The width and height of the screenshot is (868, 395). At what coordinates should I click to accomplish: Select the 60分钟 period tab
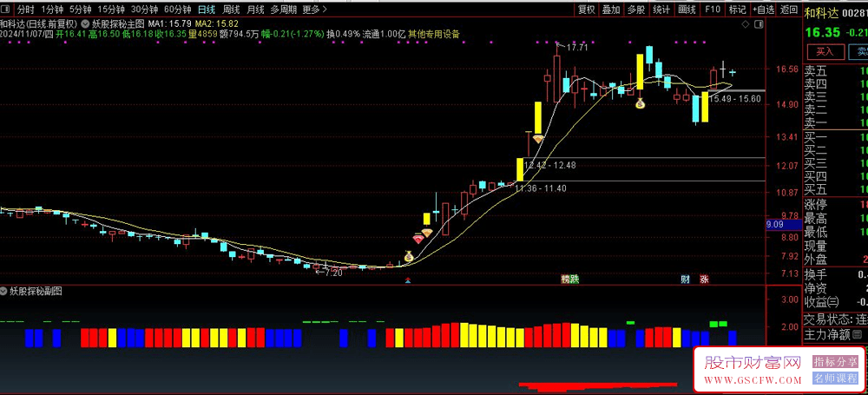coord(178,9)
